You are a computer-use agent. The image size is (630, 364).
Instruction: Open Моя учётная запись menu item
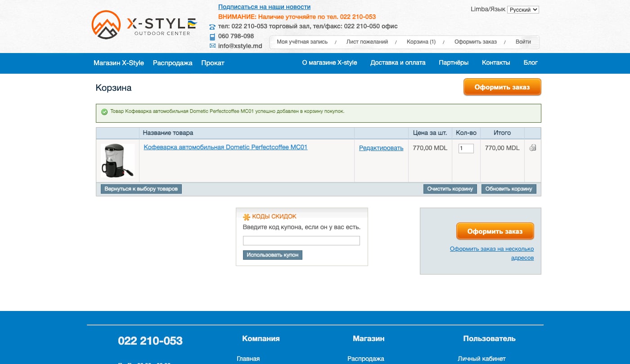[302, 42]
